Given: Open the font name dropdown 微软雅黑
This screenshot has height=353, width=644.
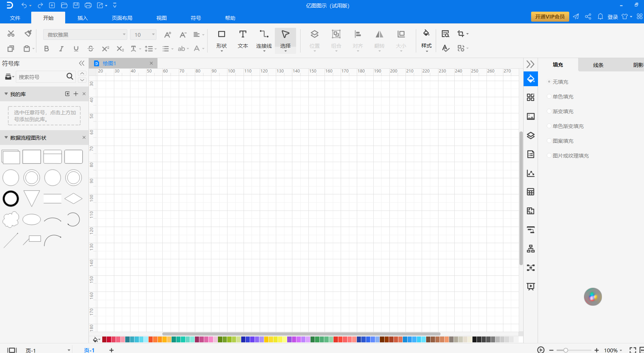Looking at the screenshot, I should tap(85, 35).
